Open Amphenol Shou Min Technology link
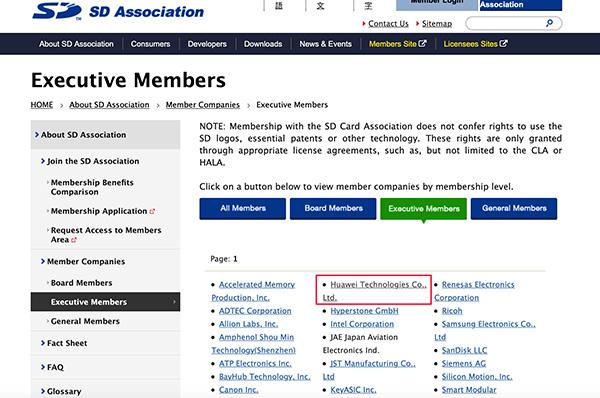Image resolution: width=600 pixels, height=398 pixels. tap(253, 344)
